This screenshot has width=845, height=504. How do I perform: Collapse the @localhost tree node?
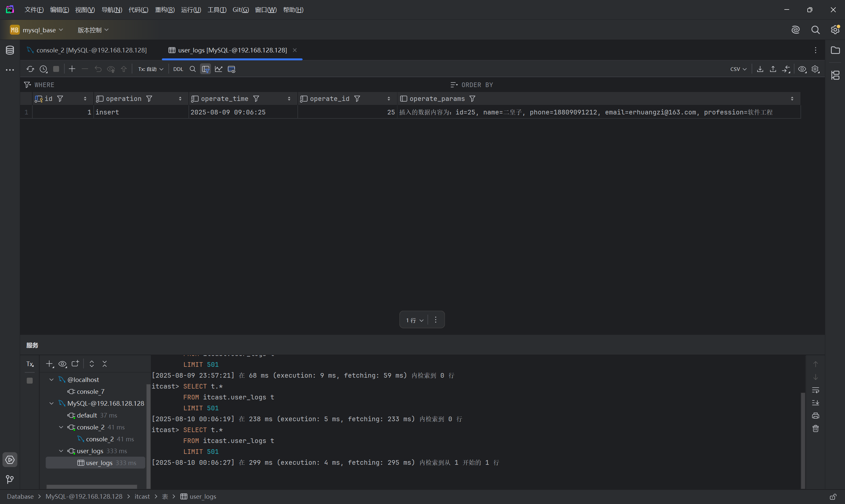(x=51, y=380)
